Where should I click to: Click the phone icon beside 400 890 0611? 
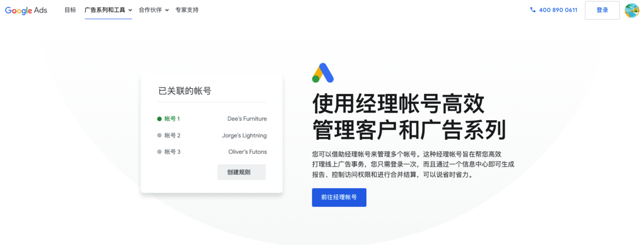coord(532,10)
